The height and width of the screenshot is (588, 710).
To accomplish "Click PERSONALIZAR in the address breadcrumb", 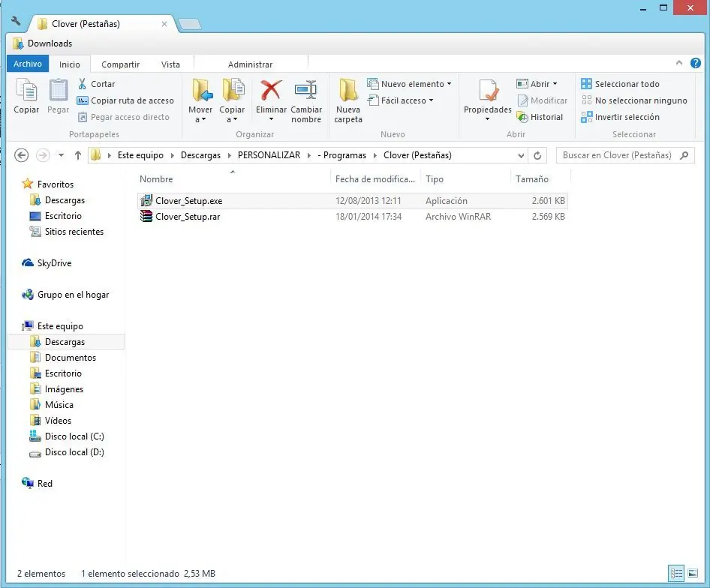I will (269, 155).
